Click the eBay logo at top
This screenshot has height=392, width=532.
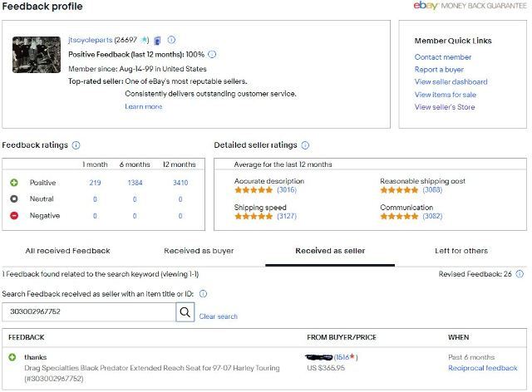tap(427, 7)
